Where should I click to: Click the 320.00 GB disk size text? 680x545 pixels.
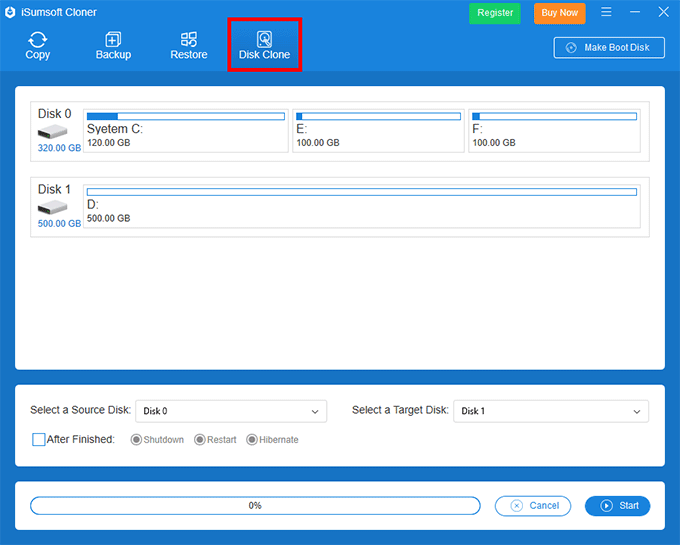pos(59,148)
